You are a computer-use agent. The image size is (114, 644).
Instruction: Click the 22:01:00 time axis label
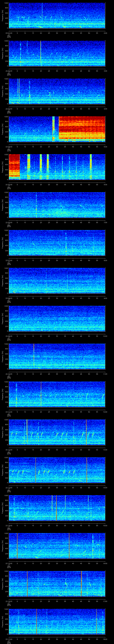pyautogui.click(x=9, y=33)
